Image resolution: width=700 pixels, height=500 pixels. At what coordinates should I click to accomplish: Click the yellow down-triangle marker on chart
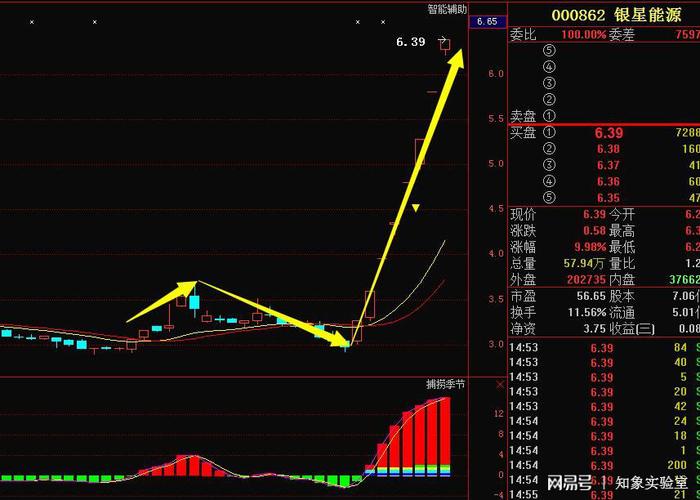pos(417,209)
